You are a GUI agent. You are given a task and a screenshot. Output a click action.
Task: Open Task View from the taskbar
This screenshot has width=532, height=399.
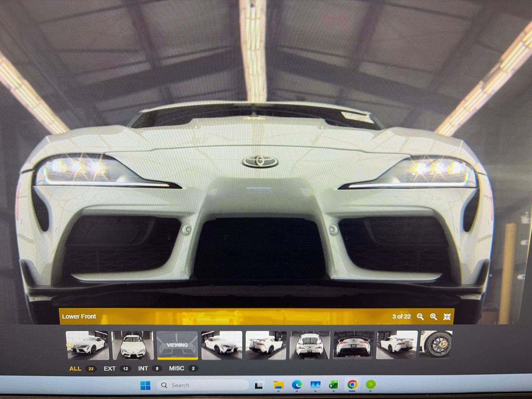pos(259,386)
